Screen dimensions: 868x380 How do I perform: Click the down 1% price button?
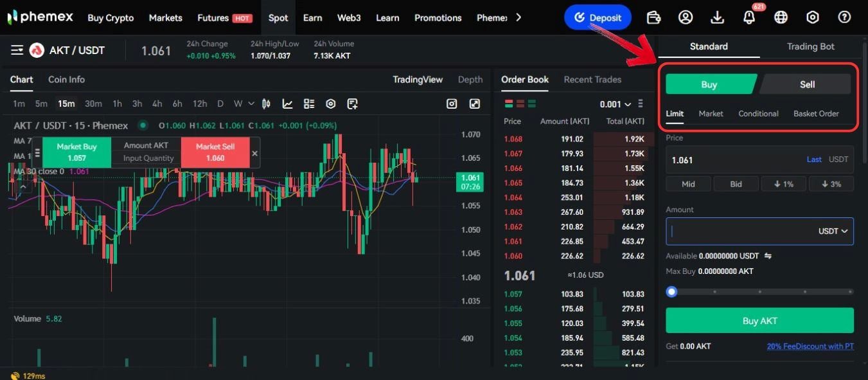[x=783, y=184]
